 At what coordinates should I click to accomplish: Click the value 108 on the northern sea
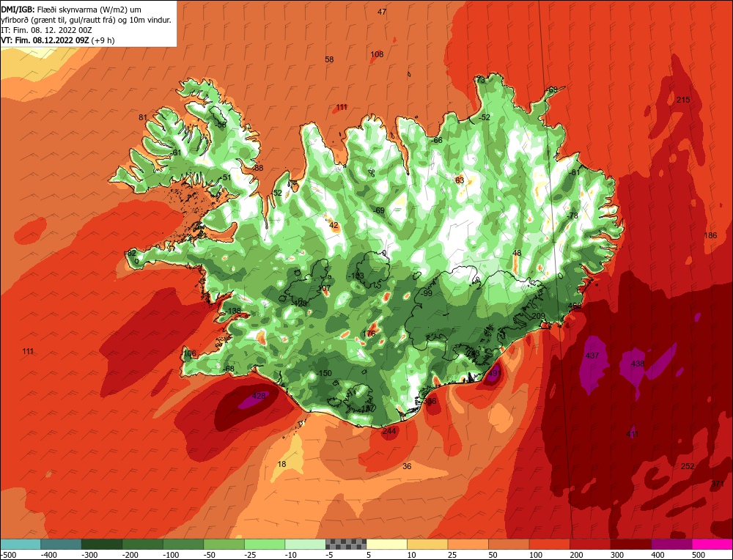click(377, 54)
